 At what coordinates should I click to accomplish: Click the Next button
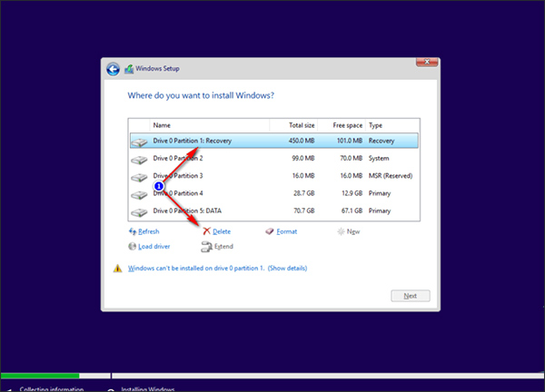pos(411,296)
